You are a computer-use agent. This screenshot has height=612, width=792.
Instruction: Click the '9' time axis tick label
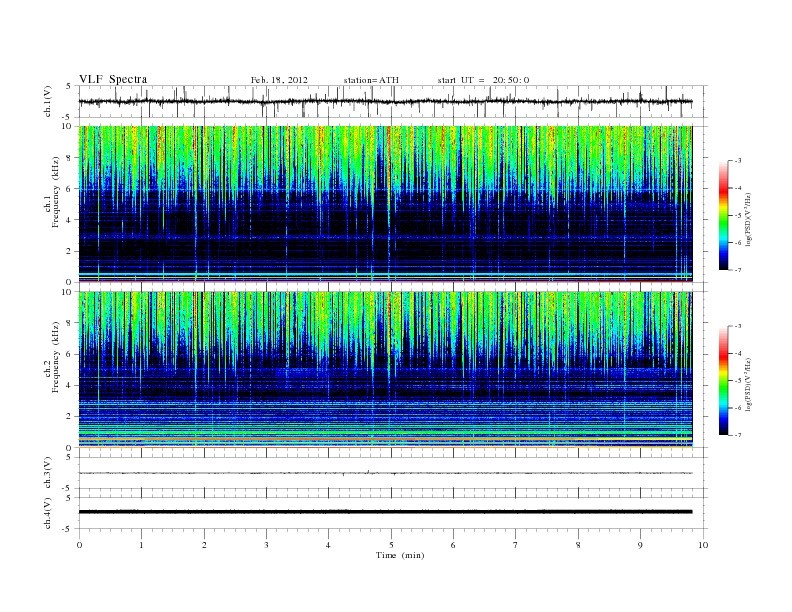click(x=640, y=545)
